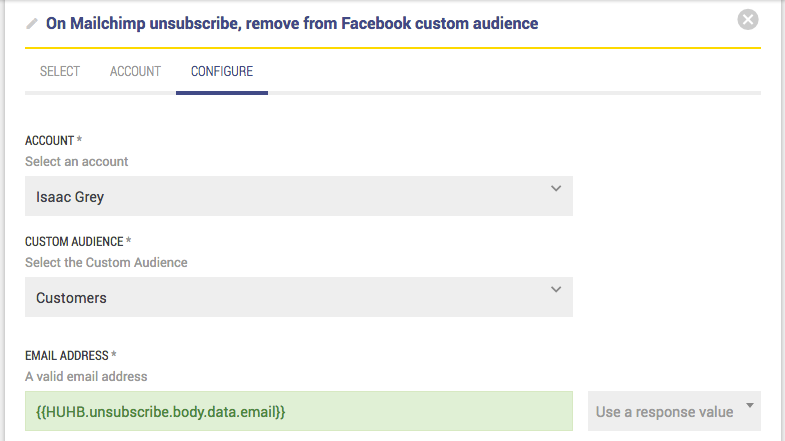Click the arrow on 'Use a response value'
785x441 pixels.
click(750, 410)
